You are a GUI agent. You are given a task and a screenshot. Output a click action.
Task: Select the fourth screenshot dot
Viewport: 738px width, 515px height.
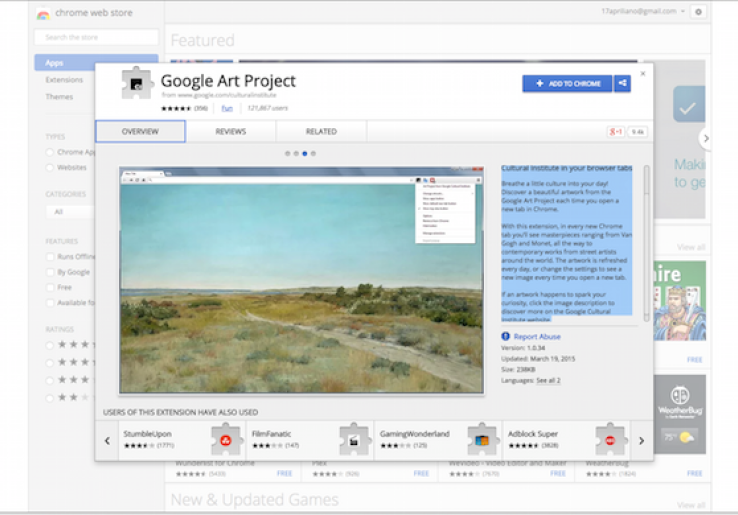(x=313, y=153)
